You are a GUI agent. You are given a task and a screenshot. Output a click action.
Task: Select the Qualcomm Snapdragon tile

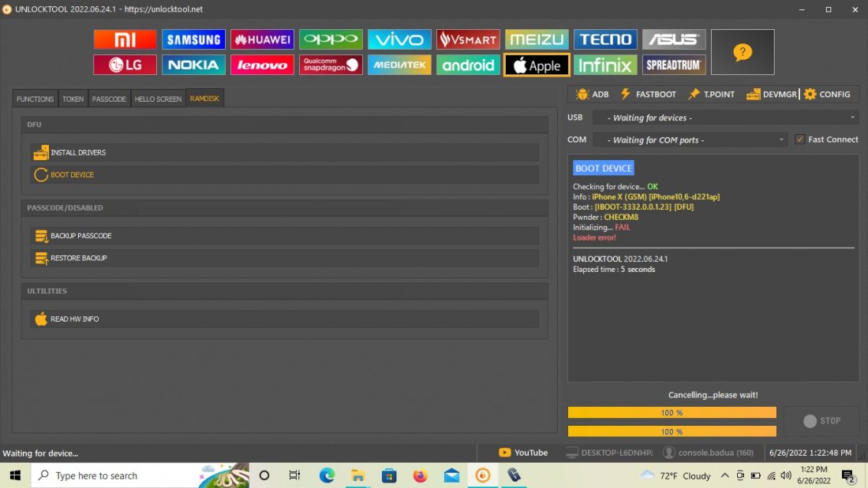pyautogui.click(x=331, y=65)
